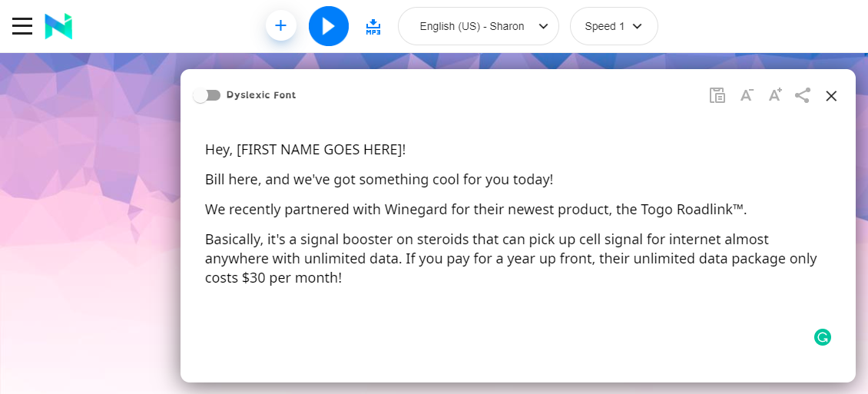Download audio as MP3
868x394 pixels.
click(x=373, y=27)
